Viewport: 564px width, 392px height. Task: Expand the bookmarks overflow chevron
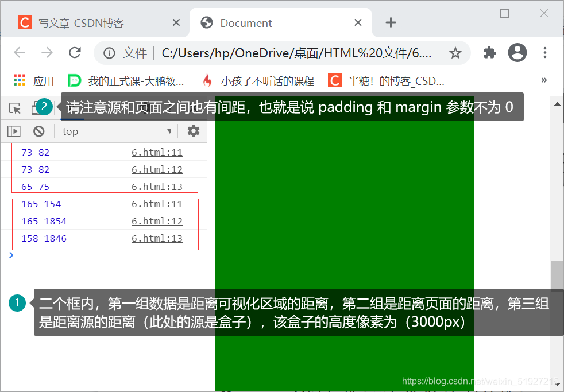tap(543, 80)
